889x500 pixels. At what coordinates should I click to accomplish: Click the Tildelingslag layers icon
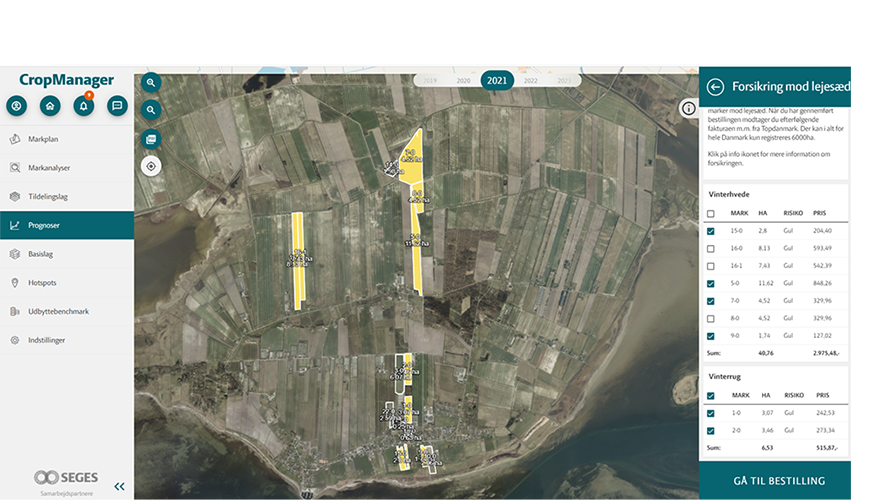(15, 197)
